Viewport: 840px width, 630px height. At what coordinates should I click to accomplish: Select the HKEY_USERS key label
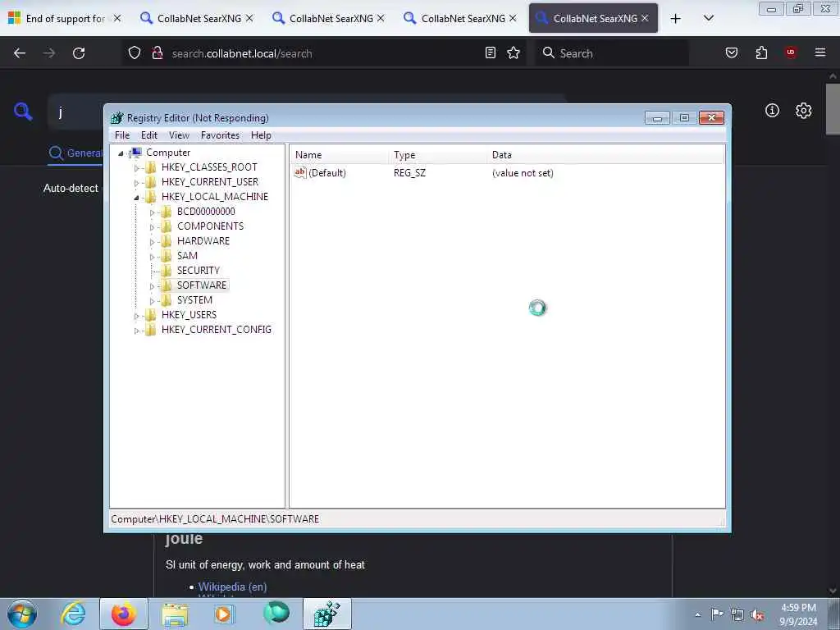(x=189, y=314)
